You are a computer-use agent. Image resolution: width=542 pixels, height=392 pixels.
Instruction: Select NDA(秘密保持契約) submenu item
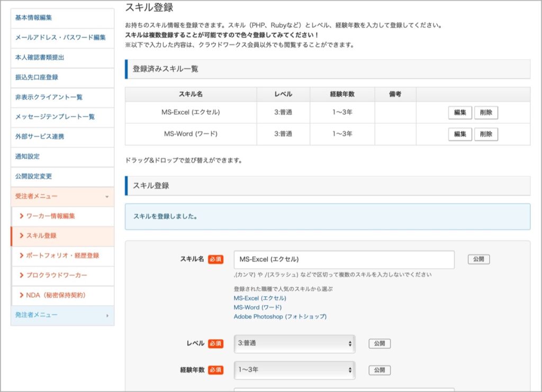pyautogui.click(x=56, y=295)
